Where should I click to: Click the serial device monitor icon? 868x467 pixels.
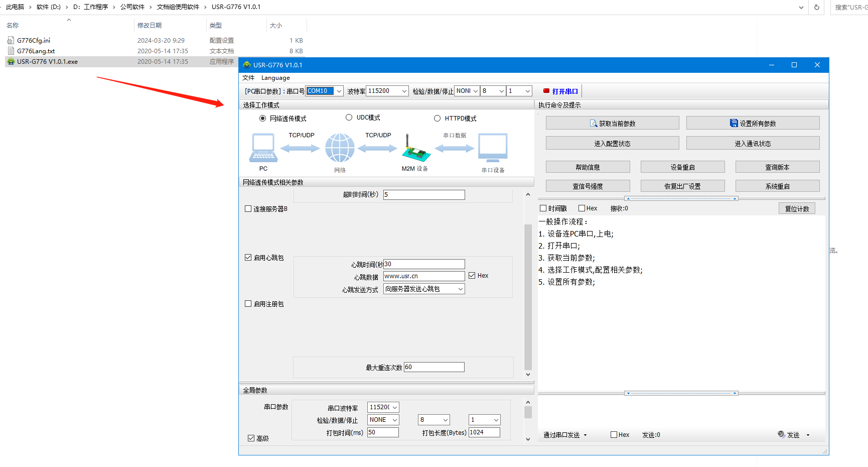[493, 148]
